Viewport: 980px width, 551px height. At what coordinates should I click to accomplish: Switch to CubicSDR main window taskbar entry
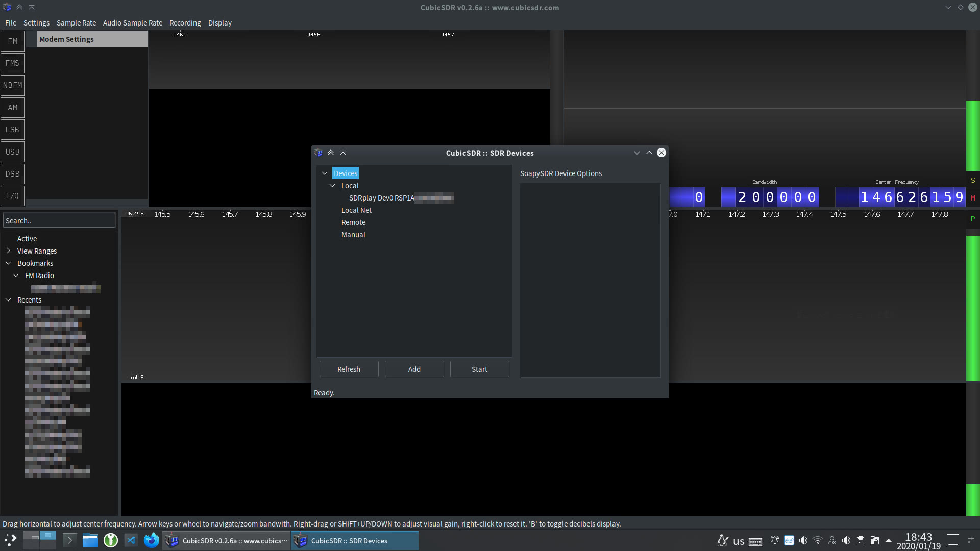pyautogui.click(x=226, y=540)
